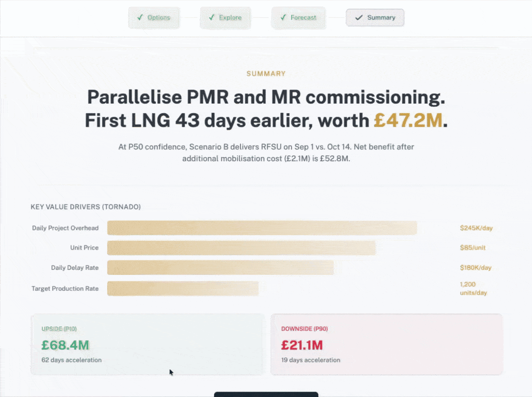
Task: Click the £47.2M headline value
Action: pos(408,120)
